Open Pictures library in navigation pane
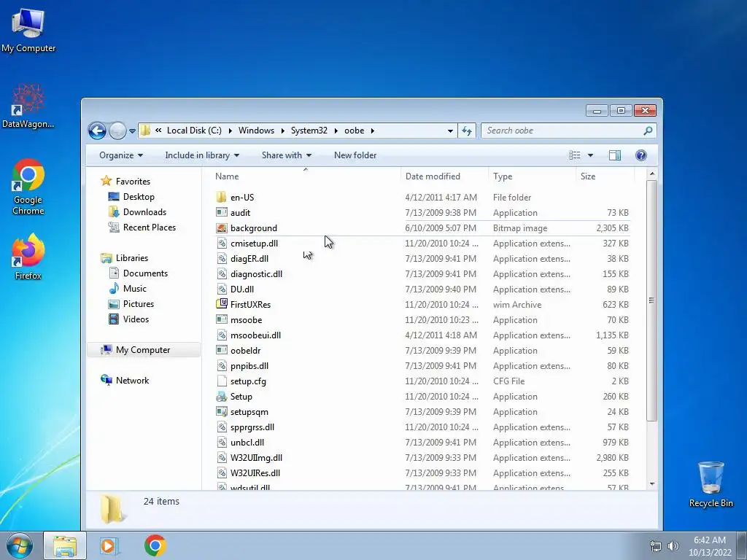 [x=138, y=304]
